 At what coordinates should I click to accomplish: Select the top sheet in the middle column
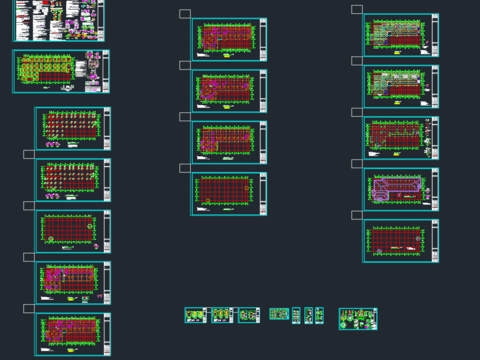(229, 40)
